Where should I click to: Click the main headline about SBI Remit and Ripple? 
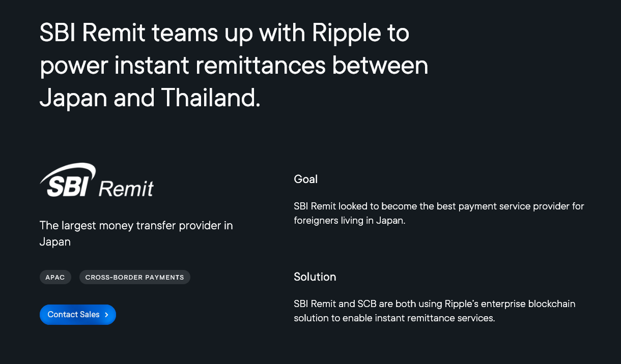tap(234, 66)
